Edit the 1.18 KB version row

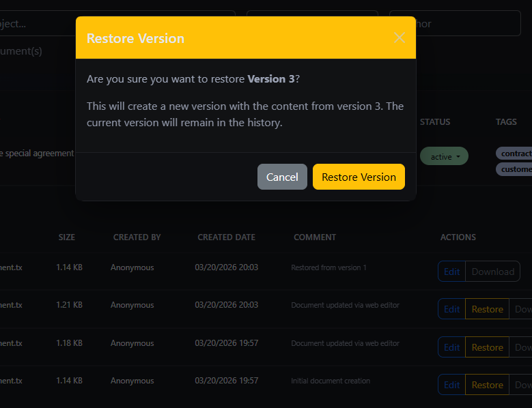(451, 347)
